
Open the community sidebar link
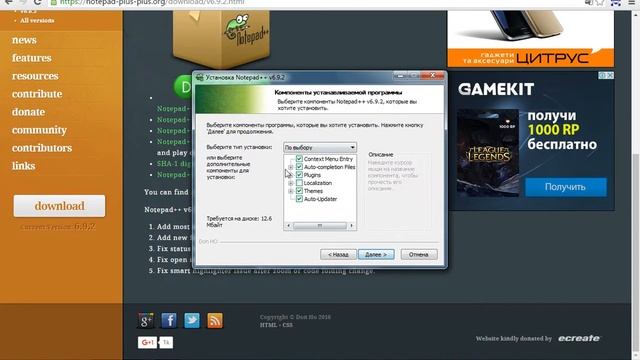point(39,130)
